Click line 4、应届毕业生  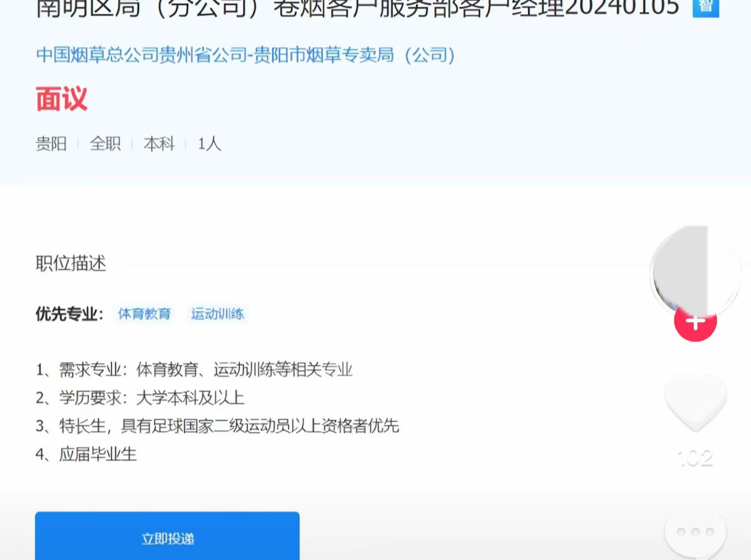86,454
